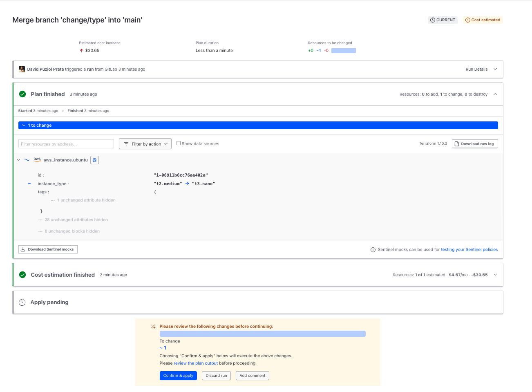This screenshot has width=532, height=392.
Task: Open the Filter by action dropdown
Action: tap(145, 144)
